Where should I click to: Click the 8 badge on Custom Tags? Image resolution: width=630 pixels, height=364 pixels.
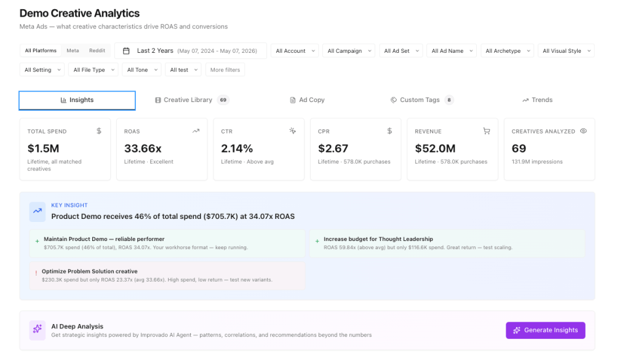click(x=449, y=100)
